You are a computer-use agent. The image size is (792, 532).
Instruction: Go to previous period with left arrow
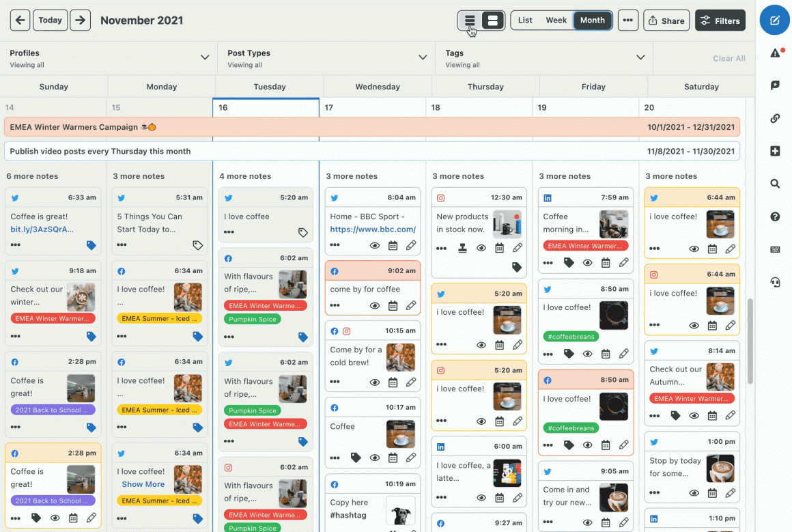pyautogui.click(x=20, y=20)
